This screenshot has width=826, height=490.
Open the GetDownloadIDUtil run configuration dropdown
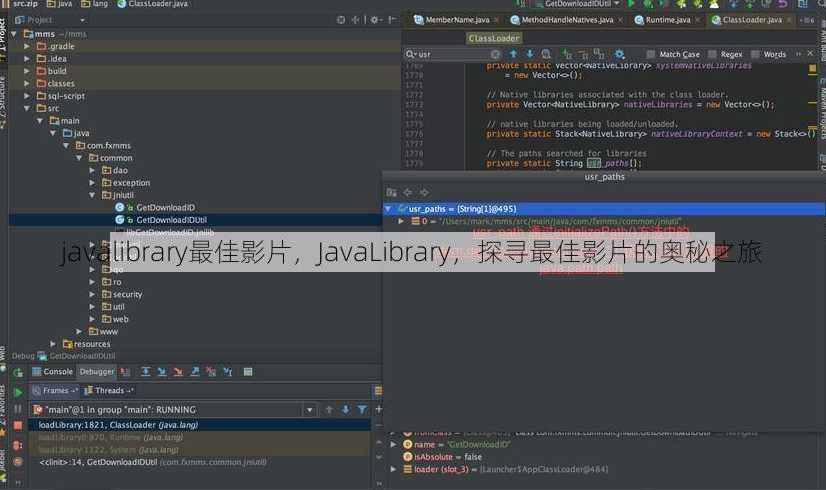(617, 4)
